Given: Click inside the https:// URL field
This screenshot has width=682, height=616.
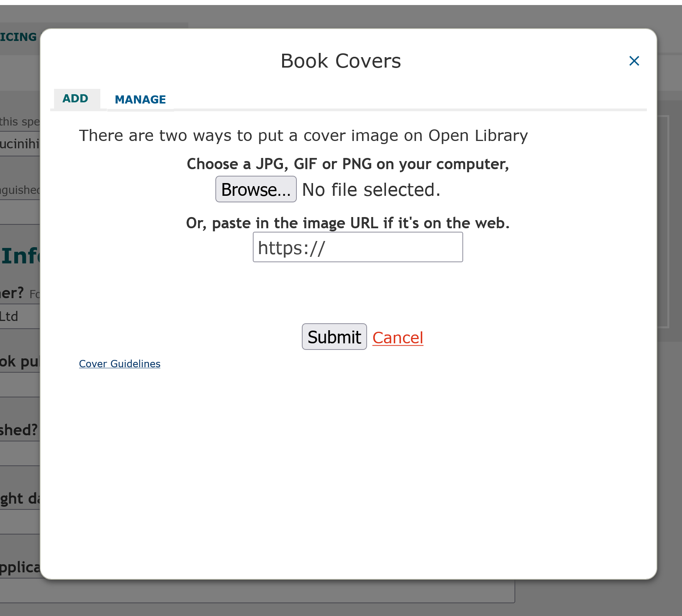Looking at the screenshot, I should click(357, 247).
